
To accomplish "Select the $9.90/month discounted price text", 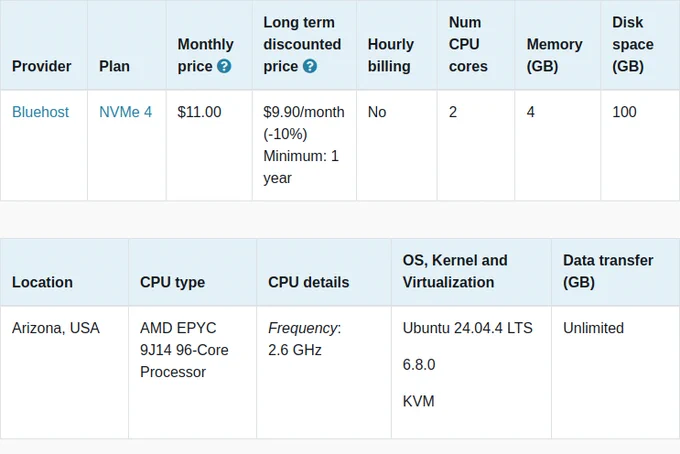I will (304, 112).
